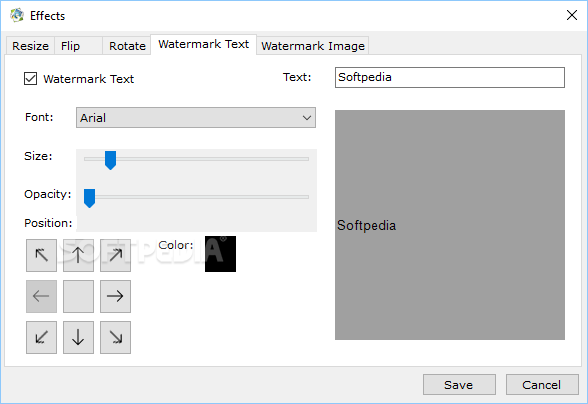Set watermark position to top-center up arrow
Image resolution: width=588 pixels, height=404 pixels.
pyautogui.click(x=78, y=255)
